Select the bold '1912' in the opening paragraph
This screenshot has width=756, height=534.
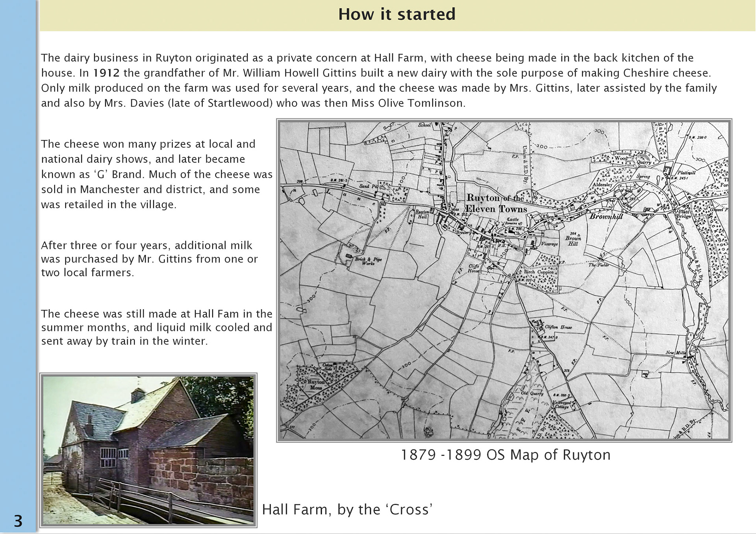(102, 73)
